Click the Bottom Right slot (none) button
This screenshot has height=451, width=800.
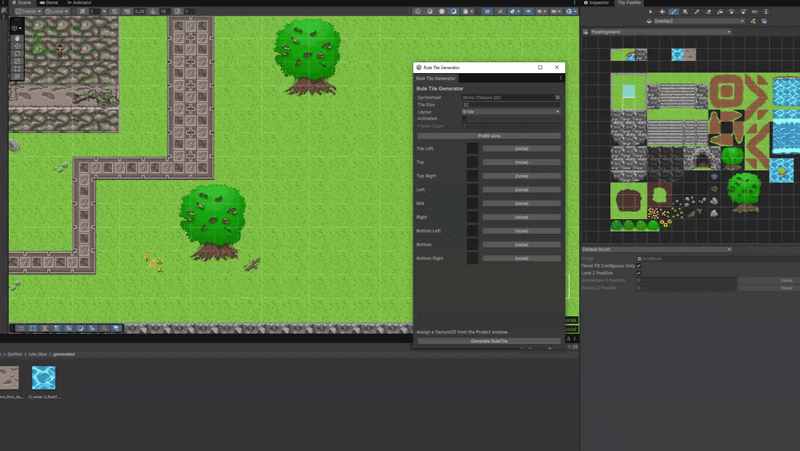[521, 259]
